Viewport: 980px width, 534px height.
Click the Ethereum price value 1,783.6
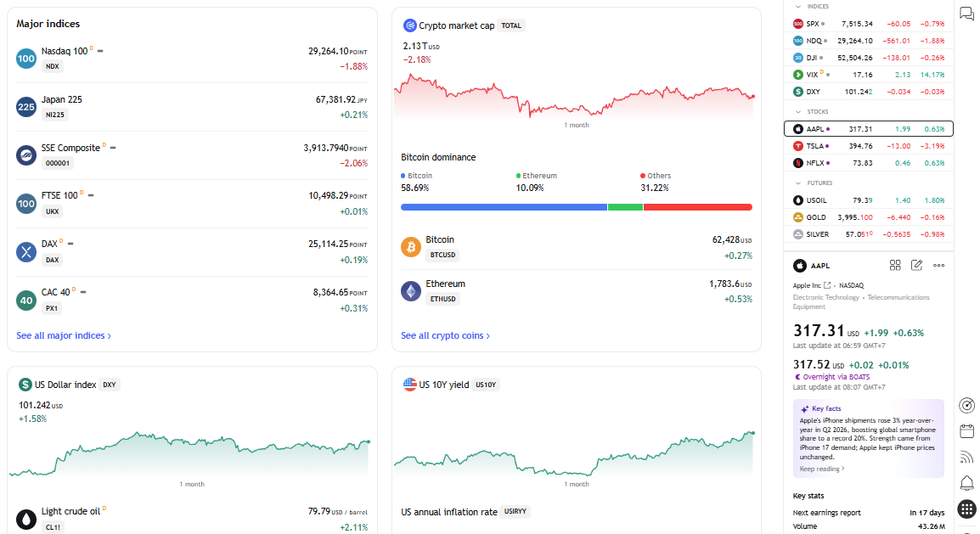(724, 284)
